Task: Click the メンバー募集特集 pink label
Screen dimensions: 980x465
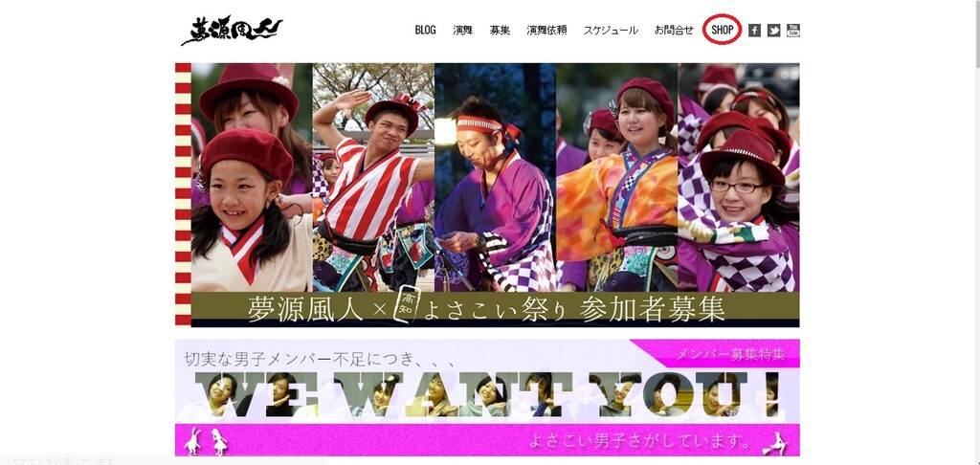Action: click(x=731, y=355)
